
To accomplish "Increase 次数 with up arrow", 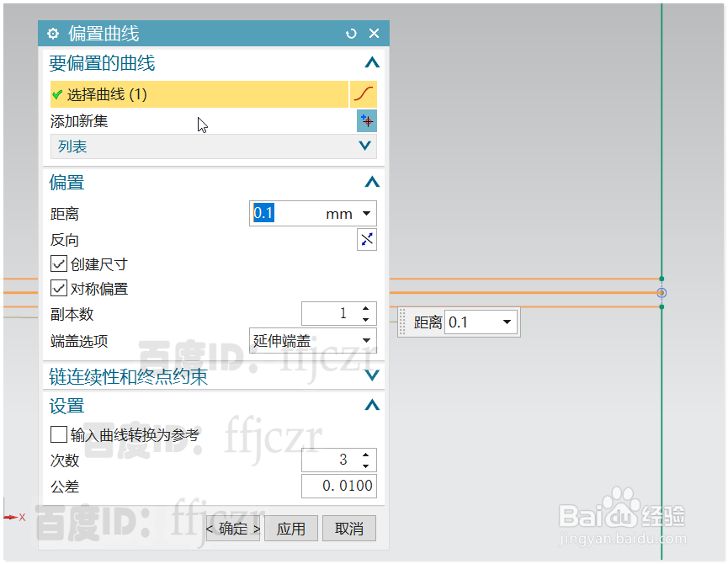I will [x=366, y=455].
